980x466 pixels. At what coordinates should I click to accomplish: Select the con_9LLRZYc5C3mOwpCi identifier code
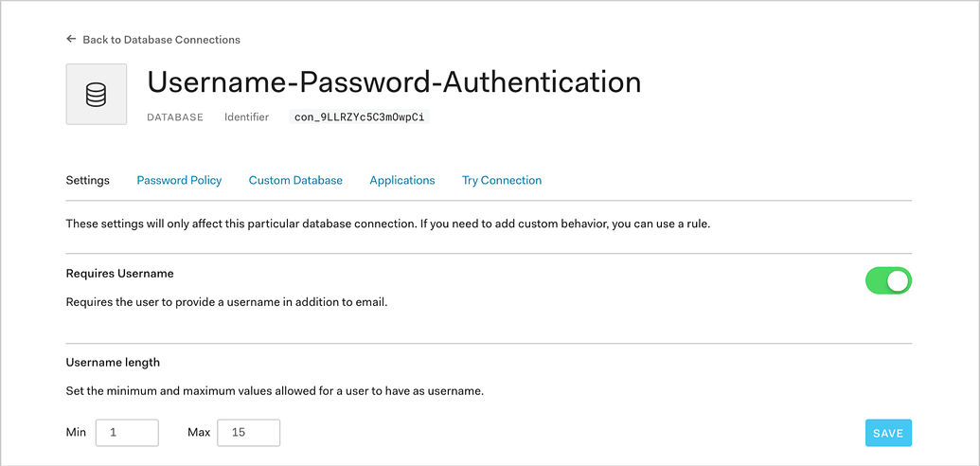point(359,117)
